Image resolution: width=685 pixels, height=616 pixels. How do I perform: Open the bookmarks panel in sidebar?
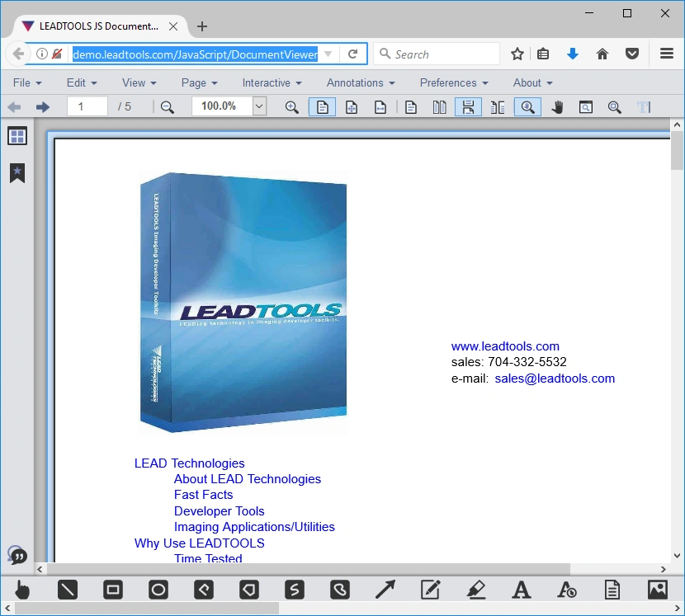17,173
